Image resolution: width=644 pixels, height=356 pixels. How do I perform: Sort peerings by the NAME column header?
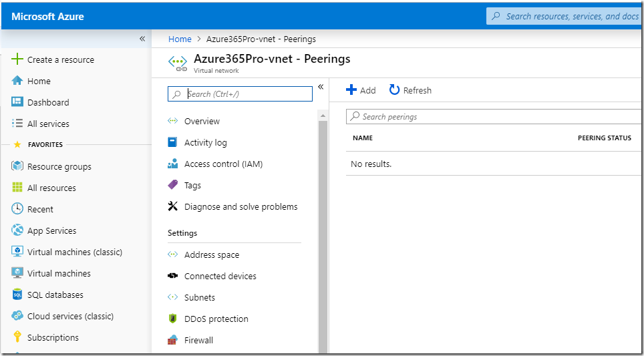363,138
